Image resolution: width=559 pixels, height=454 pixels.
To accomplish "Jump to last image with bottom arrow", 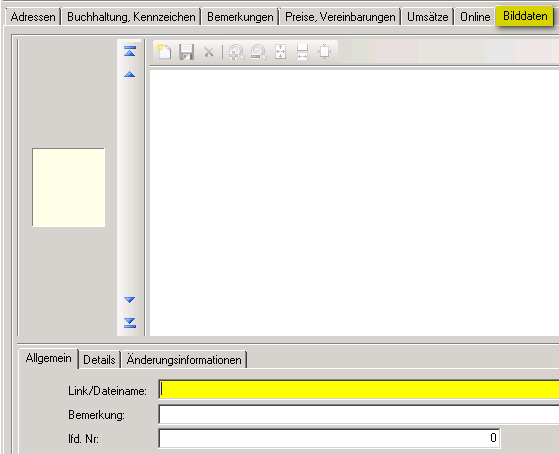I will point(130,323).
